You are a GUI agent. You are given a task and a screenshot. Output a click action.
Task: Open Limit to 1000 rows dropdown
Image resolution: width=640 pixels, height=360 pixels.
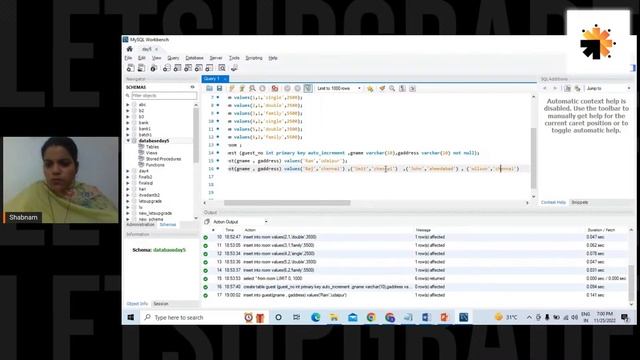(x=339, y=89)
